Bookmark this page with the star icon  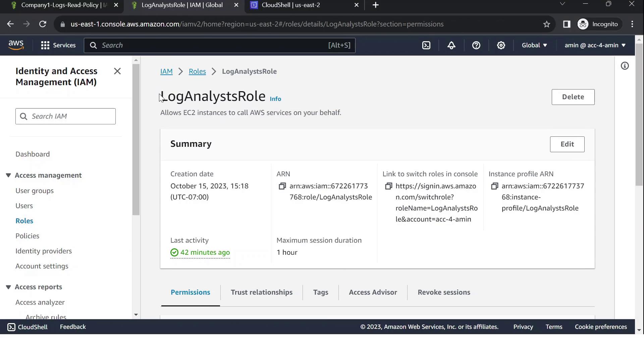(547, 24)
